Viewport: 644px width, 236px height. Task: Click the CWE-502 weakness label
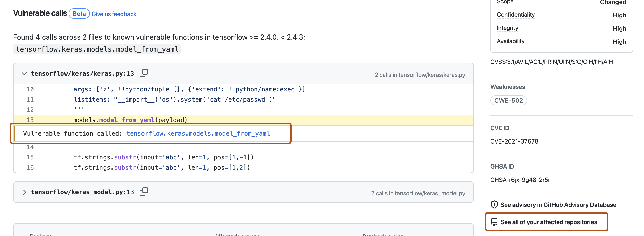tap(508, 101)
